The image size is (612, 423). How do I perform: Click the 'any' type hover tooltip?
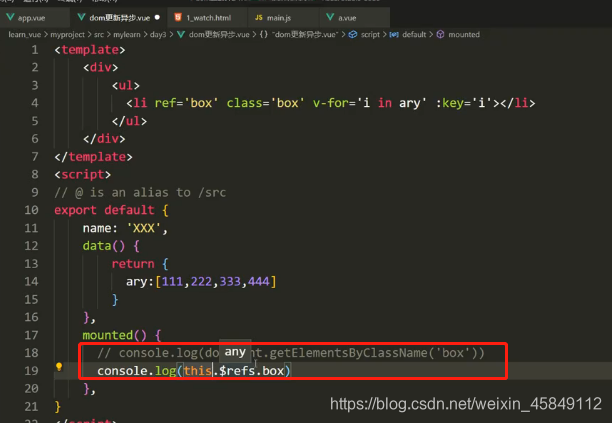235,352
